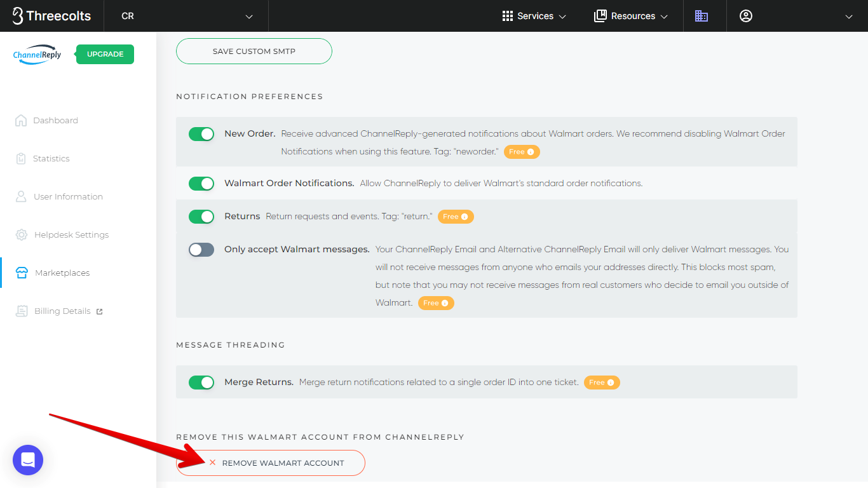The height and width of the screenshot is (488, 868).
Task: Click the Save Custom SMTP button
Action: point(254,51)
